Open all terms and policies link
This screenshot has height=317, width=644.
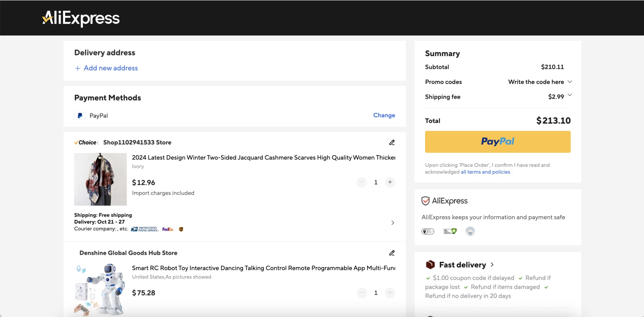click(485, 172)
